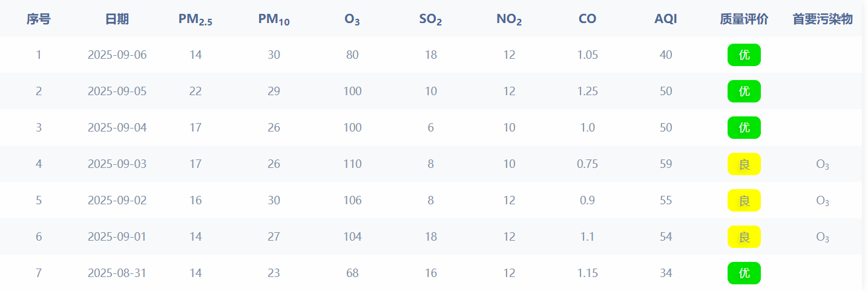
Task: Click the green 优 badge for 2025-08-31
Action: pyautogui.click(x=744, y=273)
